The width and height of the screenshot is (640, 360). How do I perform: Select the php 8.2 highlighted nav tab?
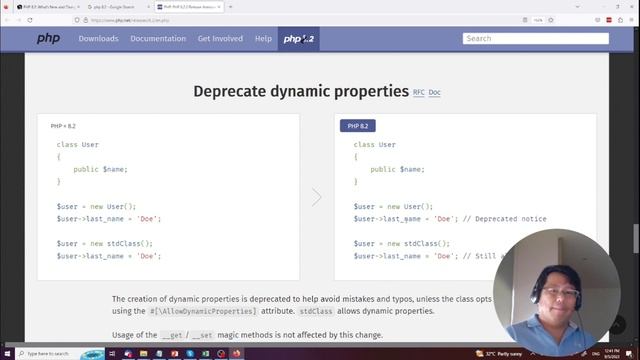298,39
